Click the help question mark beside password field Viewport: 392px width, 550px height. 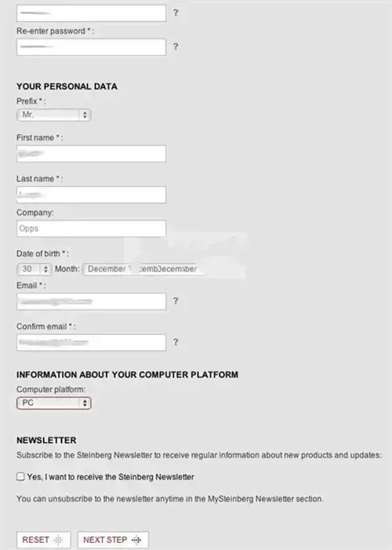176,13
